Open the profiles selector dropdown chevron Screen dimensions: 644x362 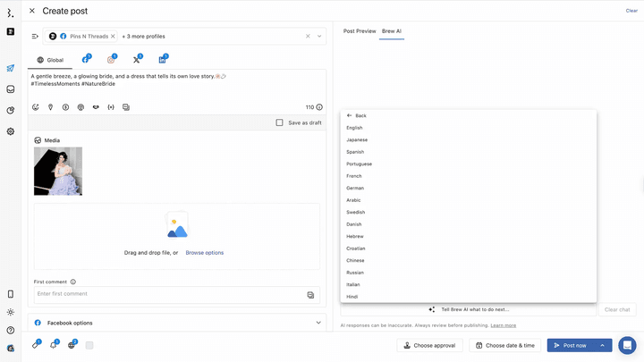click(x=319, y=37)
